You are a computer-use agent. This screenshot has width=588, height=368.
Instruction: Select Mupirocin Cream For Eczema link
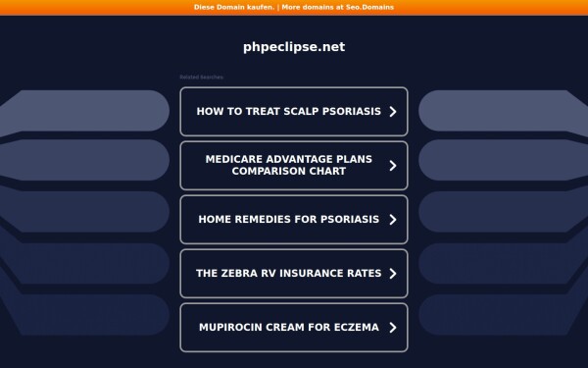(x=294, y=328)
